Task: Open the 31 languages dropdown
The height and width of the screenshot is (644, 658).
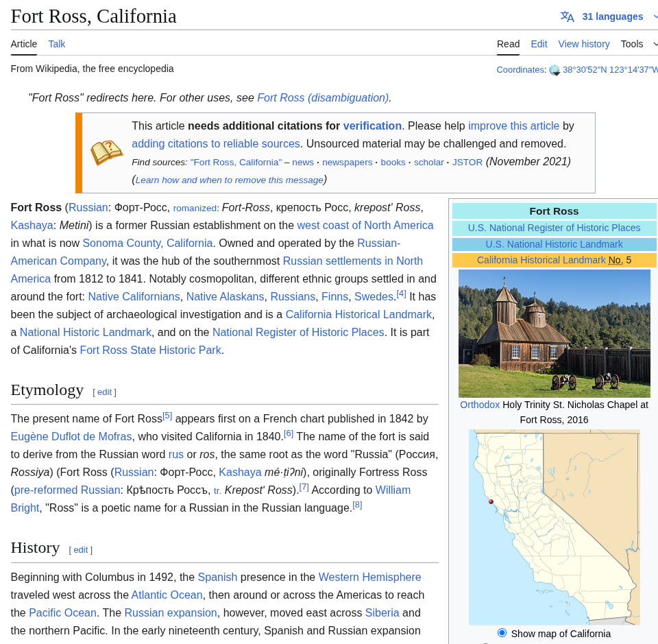Action: (x=612, y=16)
